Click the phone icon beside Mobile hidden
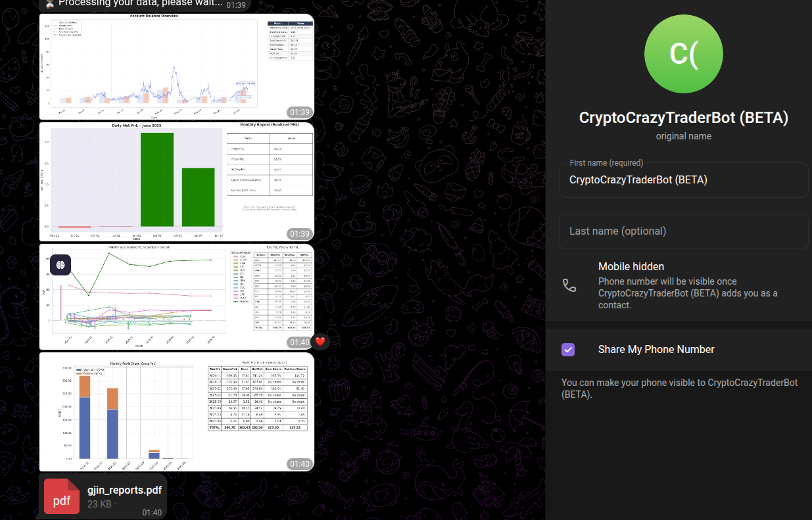 pyautogui.click(x=569, y=285)
